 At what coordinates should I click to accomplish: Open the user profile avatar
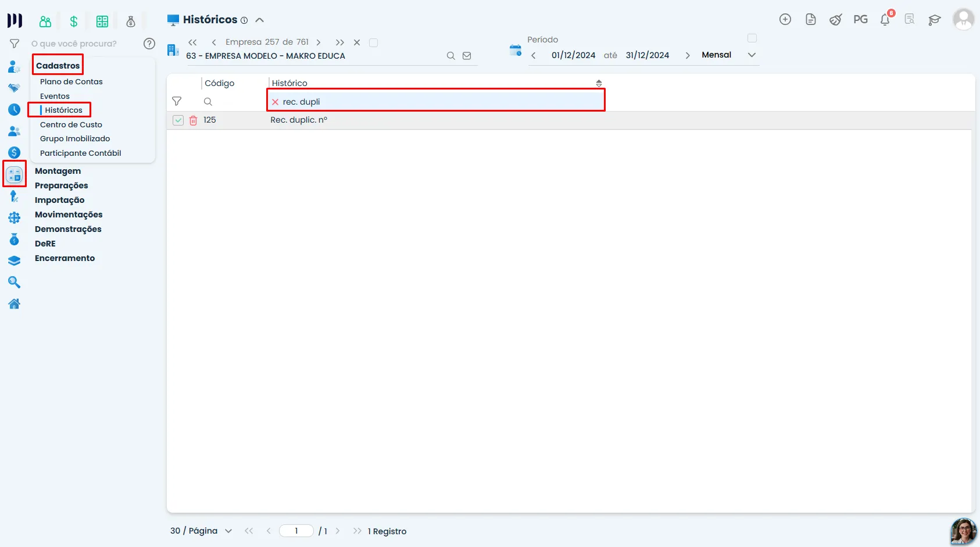point(963,19)
